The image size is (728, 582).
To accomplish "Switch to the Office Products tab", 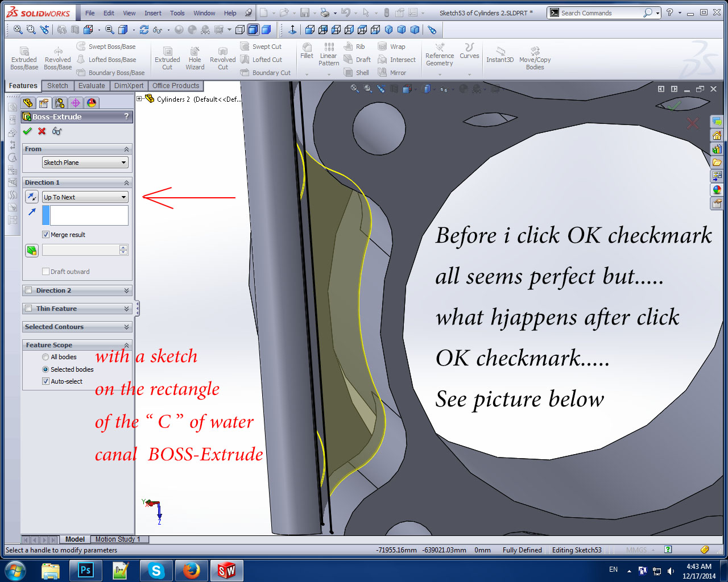I will pyautogui.click(x=176, y=86).
